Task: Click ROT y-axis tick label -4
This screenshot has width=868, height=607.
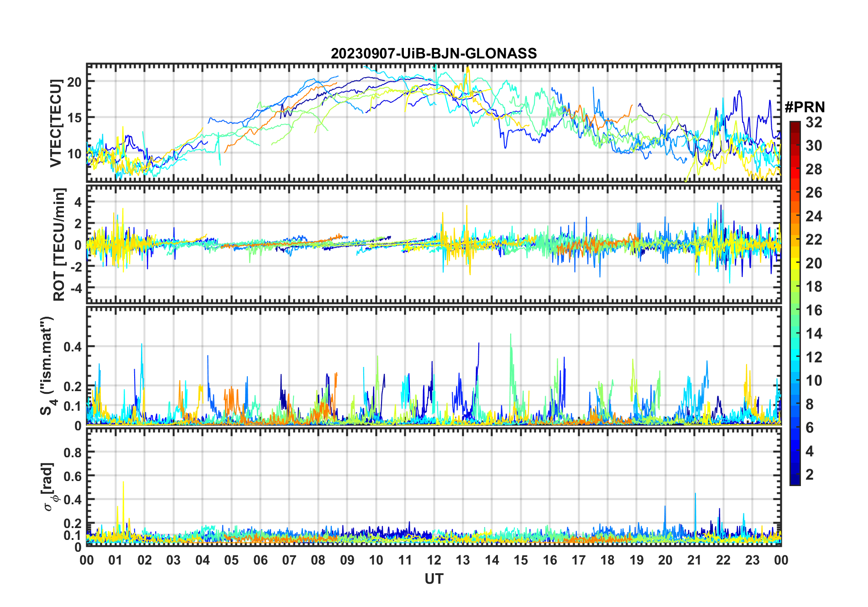Action: click(76, 288)
